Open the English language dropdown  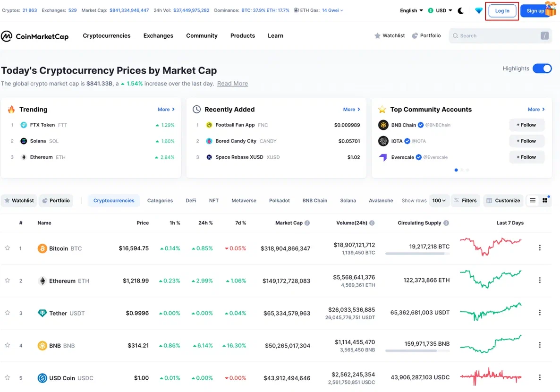click(411, 11)
